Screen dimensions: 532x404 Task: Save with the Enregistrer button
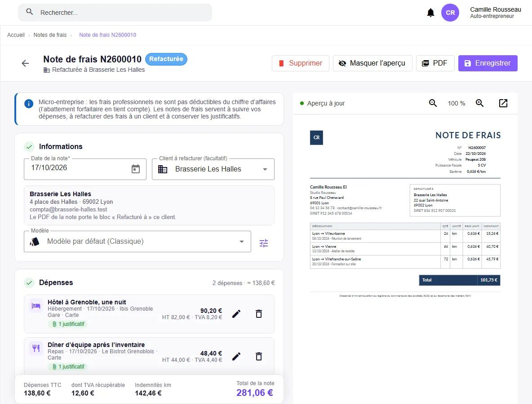point(488,63)
